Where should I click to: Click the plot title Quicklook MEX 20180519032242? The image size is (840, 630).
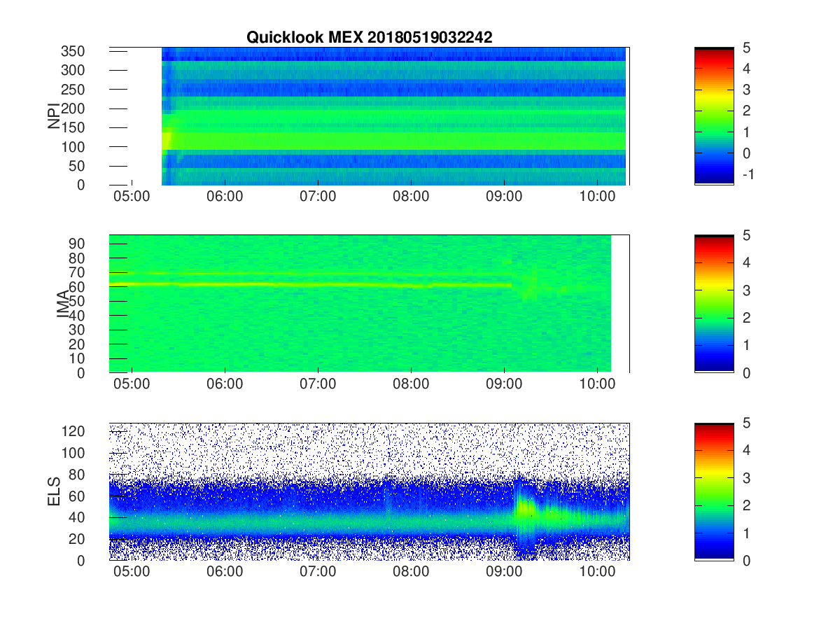370,38
